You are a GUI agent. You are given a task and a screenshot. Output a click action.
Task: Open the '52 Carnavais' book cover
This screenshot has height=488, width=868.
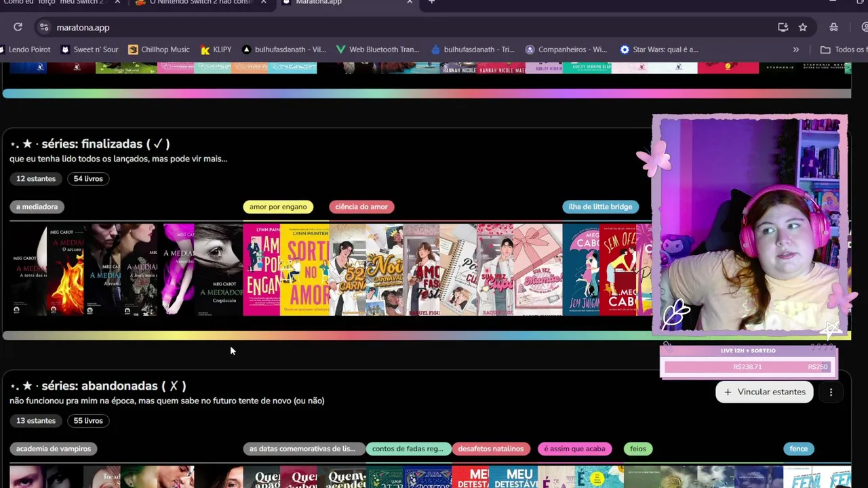[348, 270]
